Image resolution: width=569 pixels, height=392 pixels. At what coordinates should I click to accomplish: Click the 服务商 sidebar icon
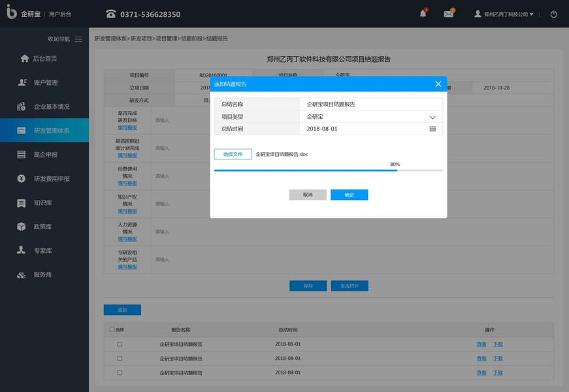[21, 275]
